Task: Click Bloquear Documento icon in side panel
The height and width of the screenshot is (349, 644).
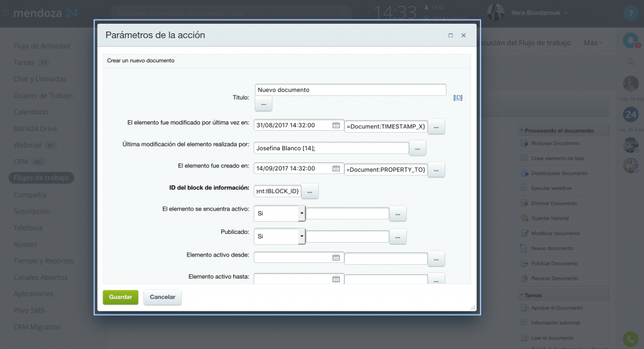Action: coord(525,143)
